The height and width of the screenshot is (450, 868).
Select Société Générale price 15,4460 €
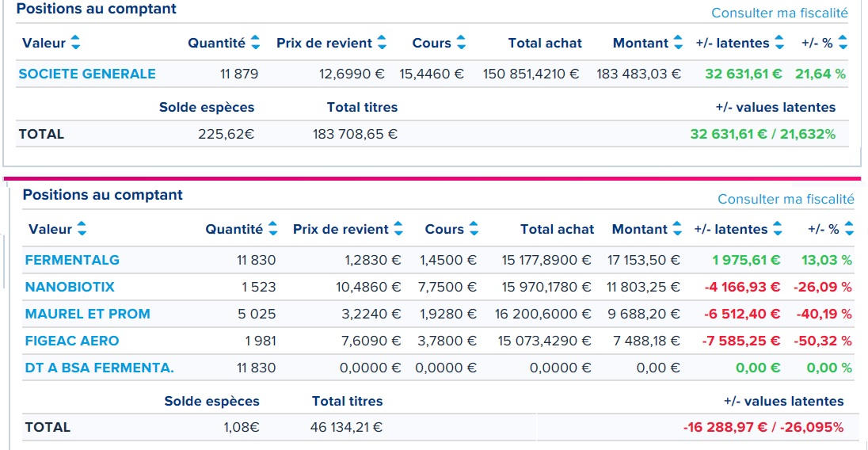432,74
